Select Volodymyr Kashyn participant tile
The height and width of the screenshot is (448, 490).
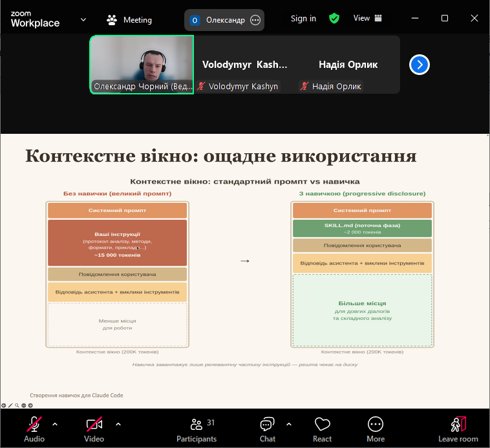[244, 65]
